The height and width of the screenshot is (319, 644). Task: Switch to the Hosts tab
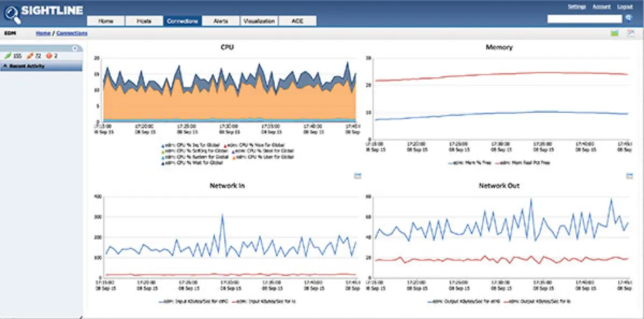pyautogui.click(x=144, y=21)
